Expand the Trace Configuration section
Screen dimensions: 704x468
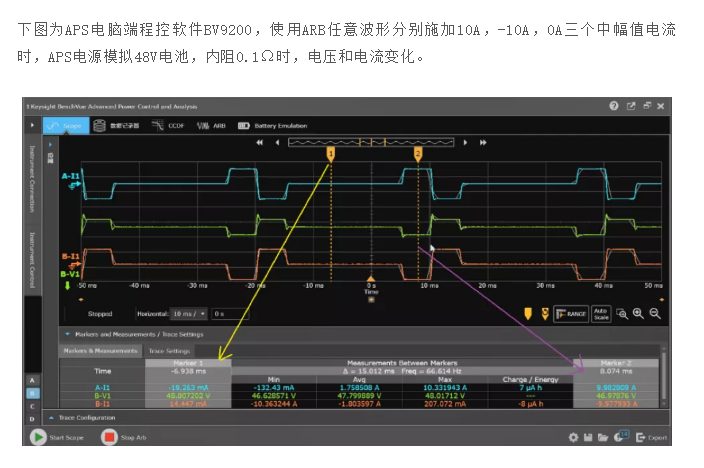(51, 418)
